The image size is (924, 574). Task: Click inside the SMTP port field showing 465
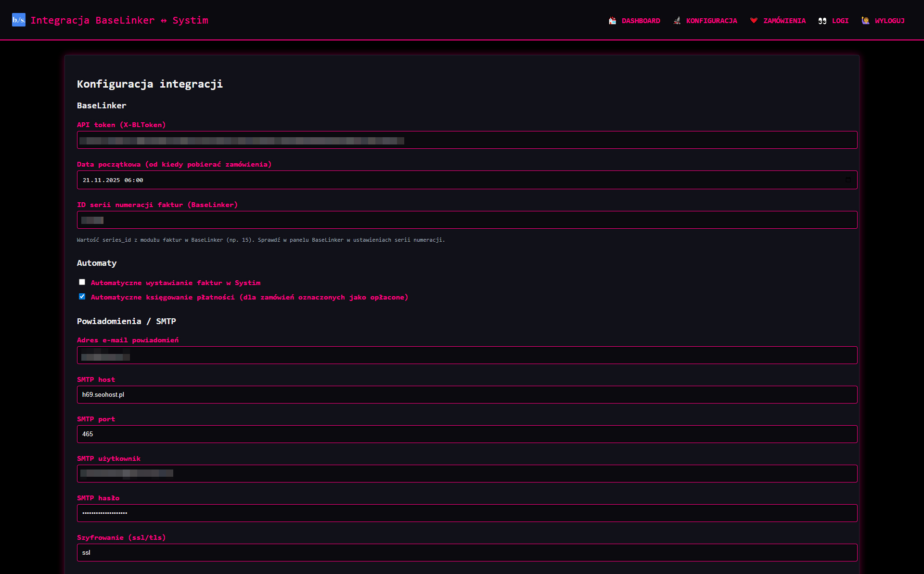[x=467, y=434]
